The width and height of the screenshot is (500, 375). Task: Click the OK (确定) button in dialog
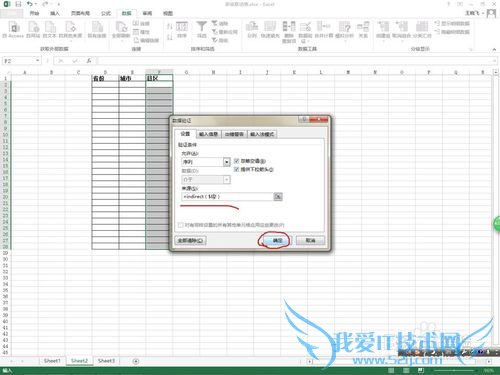pyautogui.click(x=277, y=240)
